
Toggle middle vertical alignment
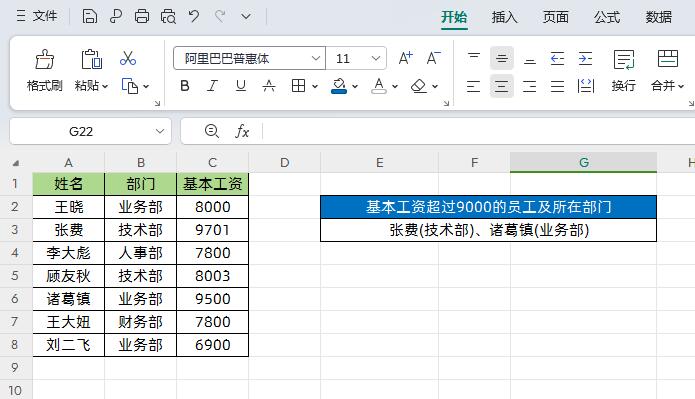(502, 58)
